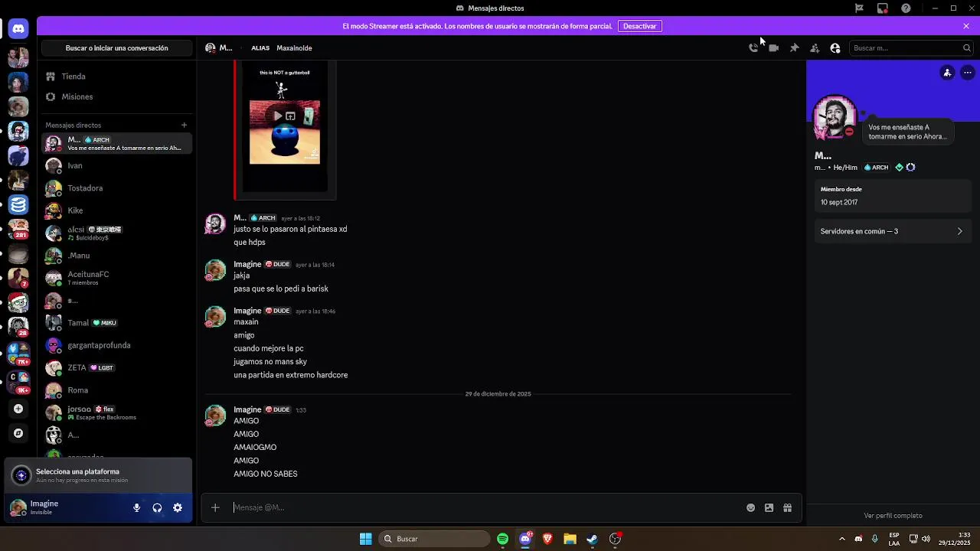This screenshot has width=980, height=551.
Task: Click 'jugamos no mans sky' message
Action: tap(270, 362)
